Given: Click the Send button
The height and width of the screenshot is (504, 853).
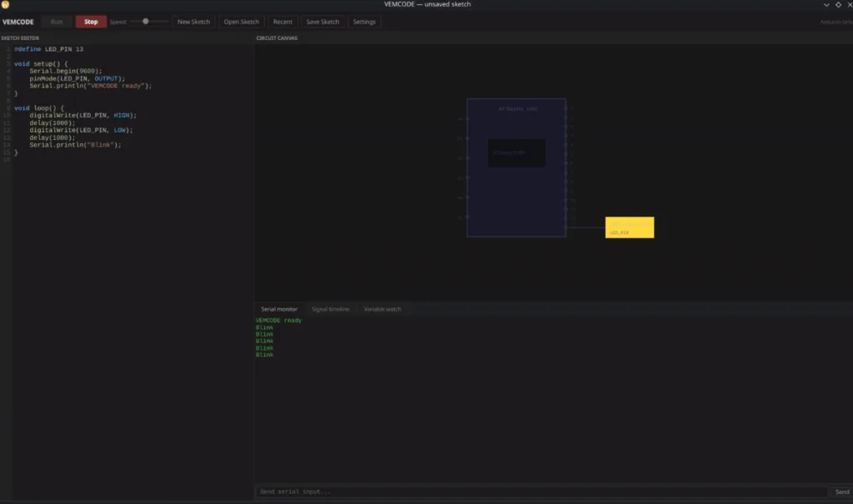Looking at the screenshot, I should pos(841,492).
